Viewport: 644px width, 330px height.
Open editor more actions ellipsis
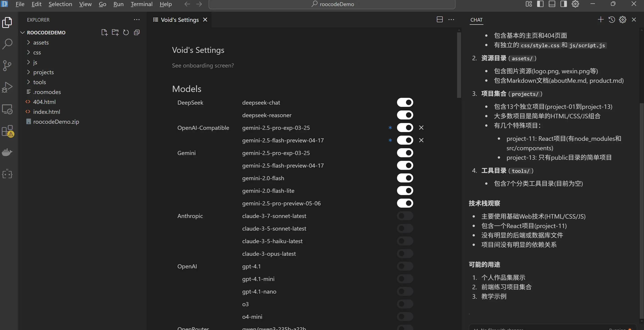coord(451,20)
